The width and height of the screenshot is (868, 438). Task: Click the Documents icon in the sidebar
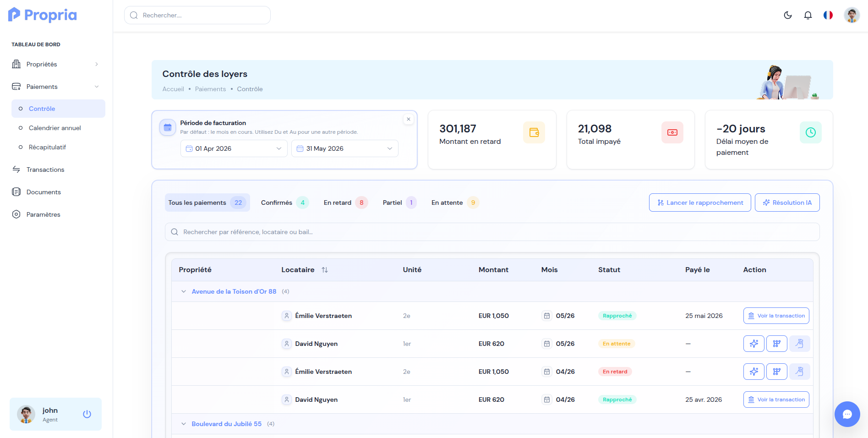[16, 192]
